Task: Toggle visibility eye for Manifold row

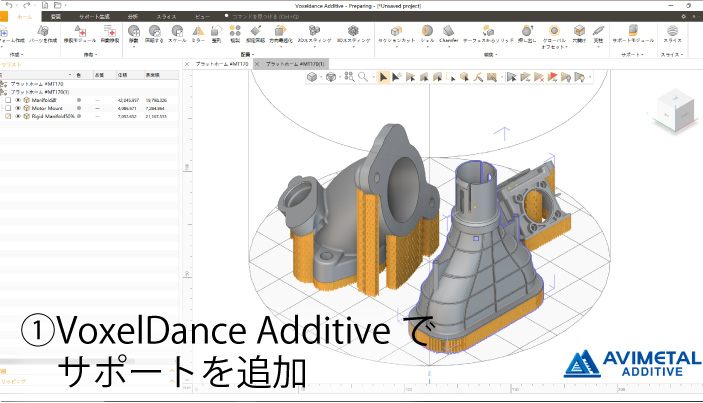Action: tap(18, 100)
